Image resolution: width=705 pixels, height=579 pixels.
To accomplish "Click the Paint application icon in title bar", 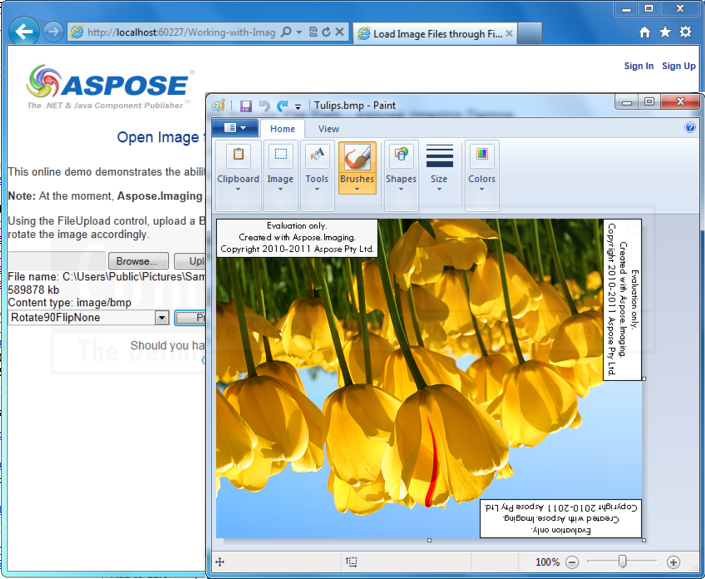I will [219, 106].
